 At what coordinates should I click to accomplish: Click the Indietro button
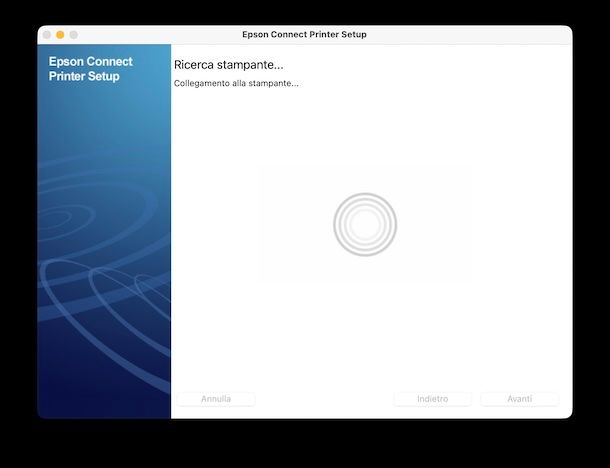(433, 399)
